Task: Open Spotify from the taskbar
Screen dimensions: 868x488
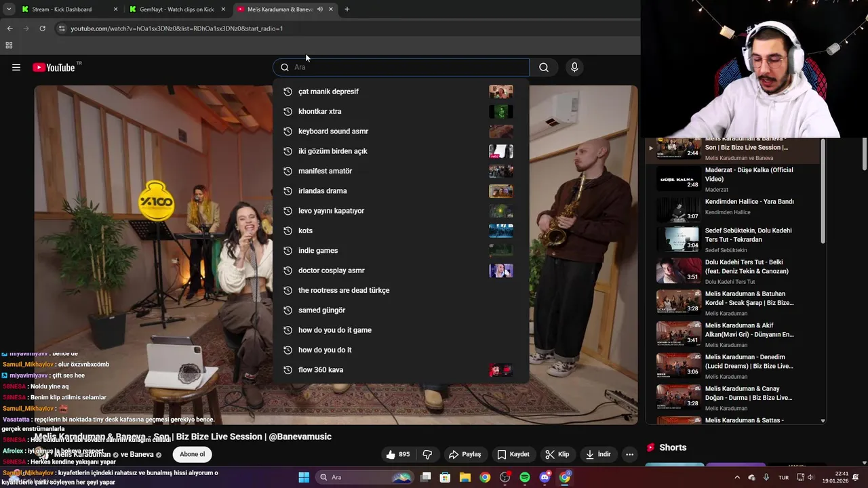Action: point(525,477)
